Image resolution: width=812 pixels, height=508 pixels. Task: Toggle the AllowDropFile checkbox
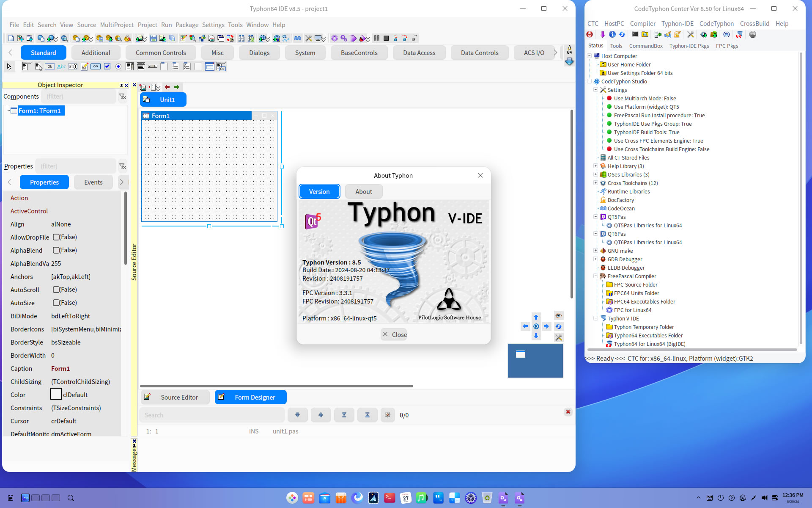click(56, 237)
